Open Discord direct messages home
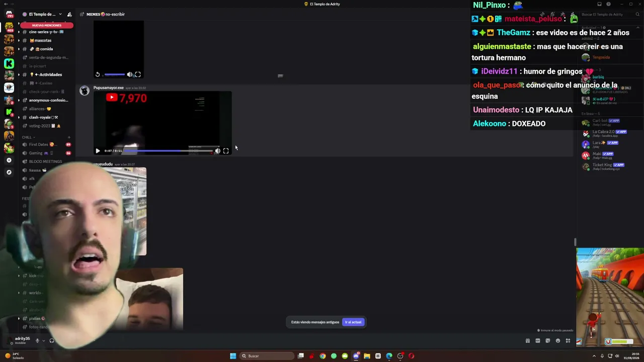 coord(9,14)
